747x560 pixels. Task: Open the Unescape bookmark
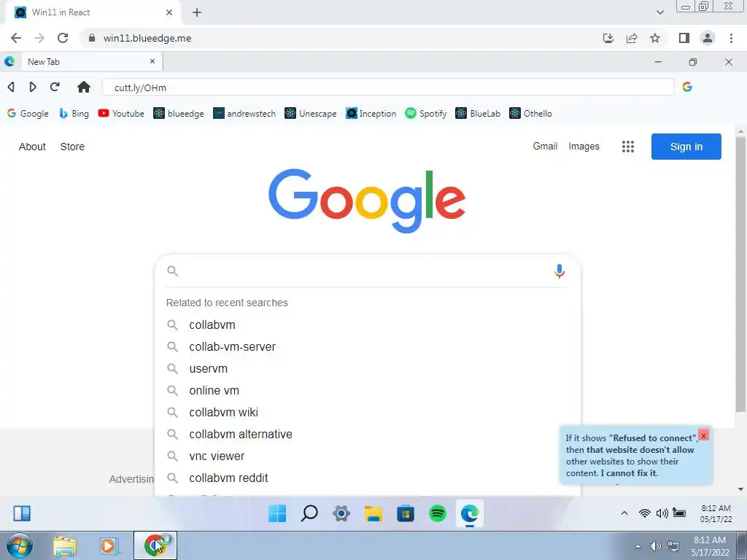311,113
